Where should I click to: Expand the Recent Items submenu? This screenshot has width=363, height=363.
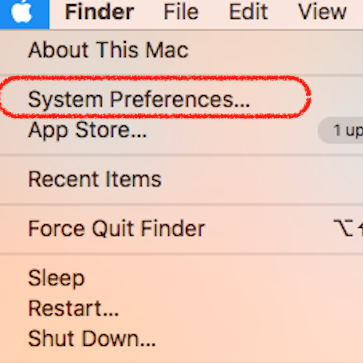181,179
